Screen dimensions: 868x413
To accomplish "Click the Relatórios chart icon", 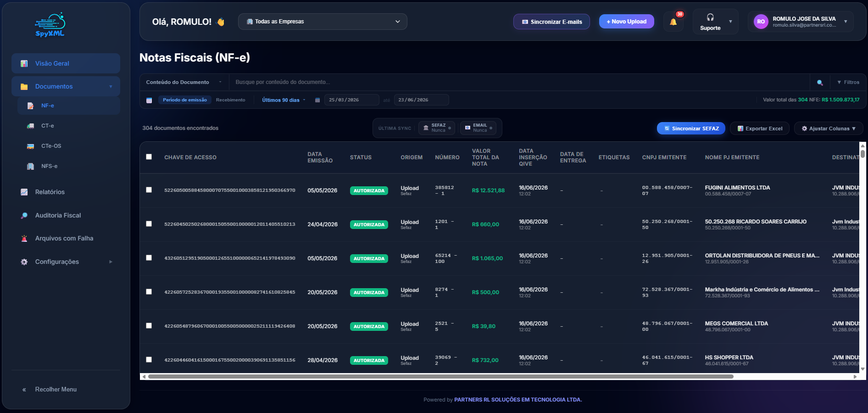I will (x=24, y=192).
